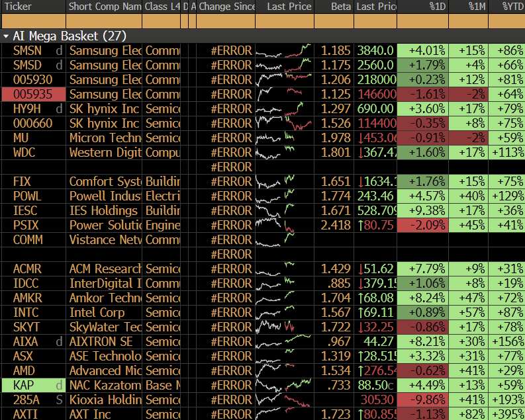Viewport: 525px width, 420px height.
Task: Click the 1.978 beta value for MU
Action: coord(336,138)
